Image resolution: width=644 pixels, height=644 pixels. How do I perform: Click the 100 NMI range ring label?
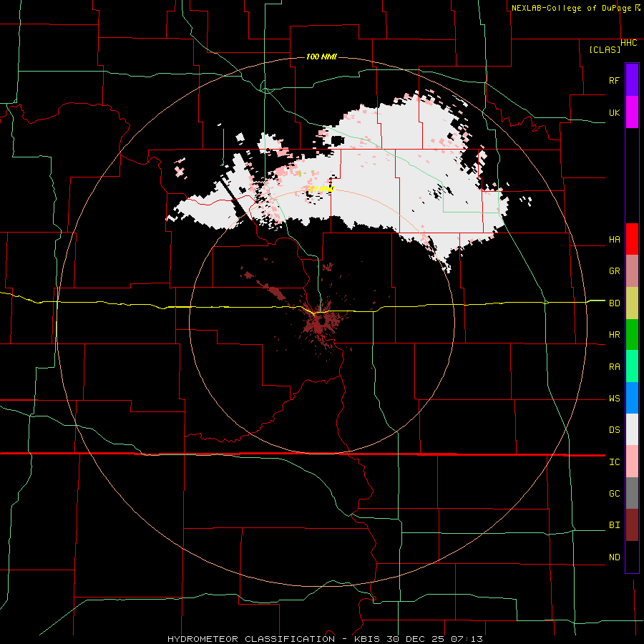click(321, 57)
